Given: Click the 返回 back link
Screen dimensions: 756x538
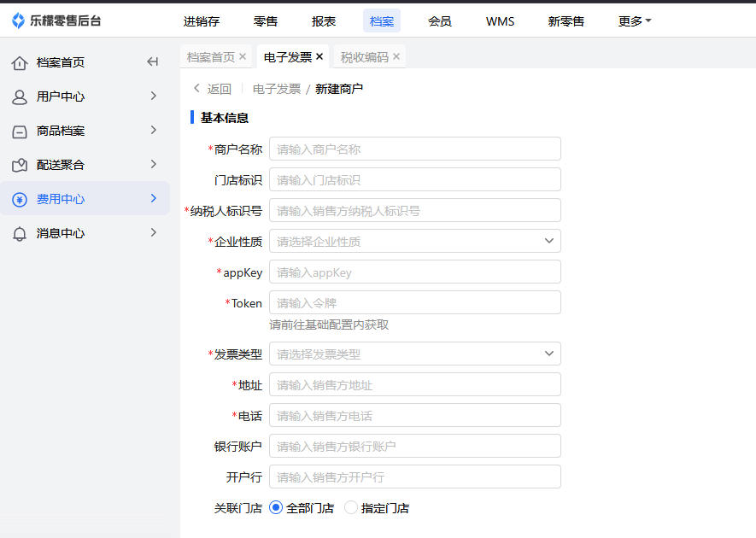Looking at the screenshot, I should 212,89.
